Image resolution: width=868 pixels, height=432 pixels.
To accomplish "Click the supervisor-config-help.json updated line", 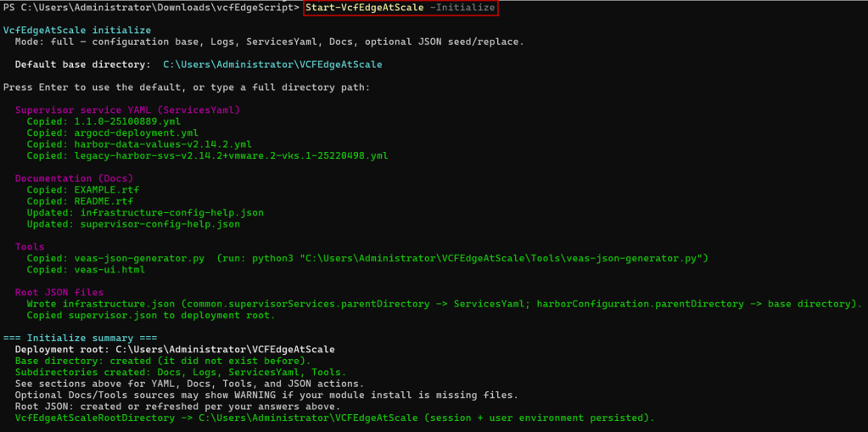I will point(133,224).
